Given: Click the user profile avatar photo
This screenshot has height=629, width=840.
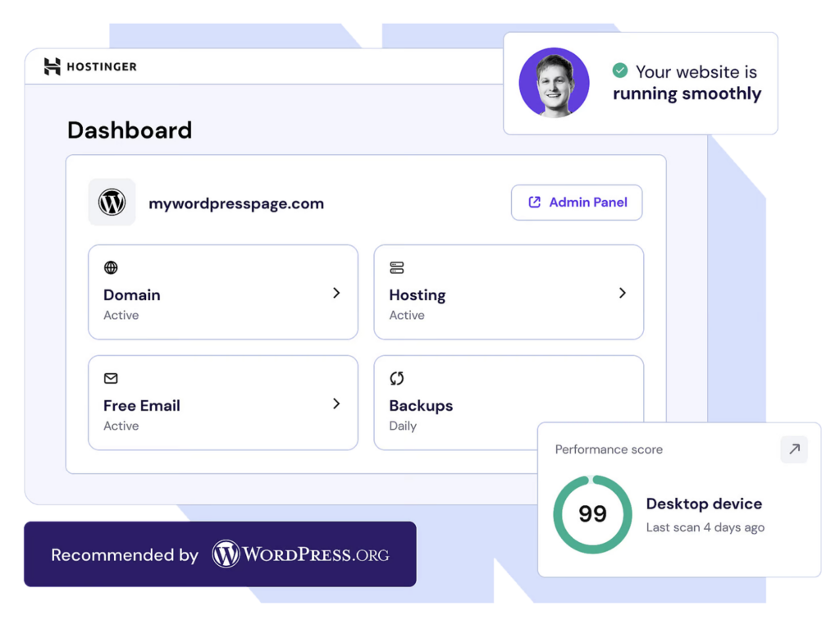Looking at the screenshot, I should [554, 82].
